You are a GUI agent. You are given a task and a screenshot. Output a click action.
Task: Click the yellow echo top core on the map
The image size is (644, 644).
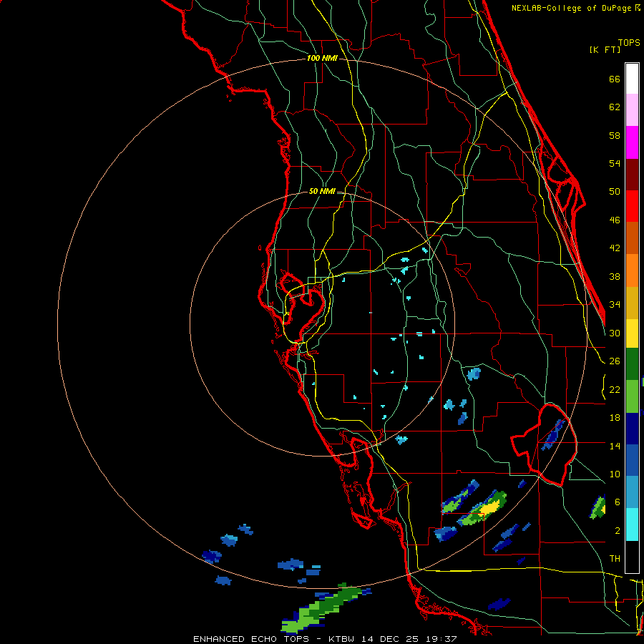point(489,509)
